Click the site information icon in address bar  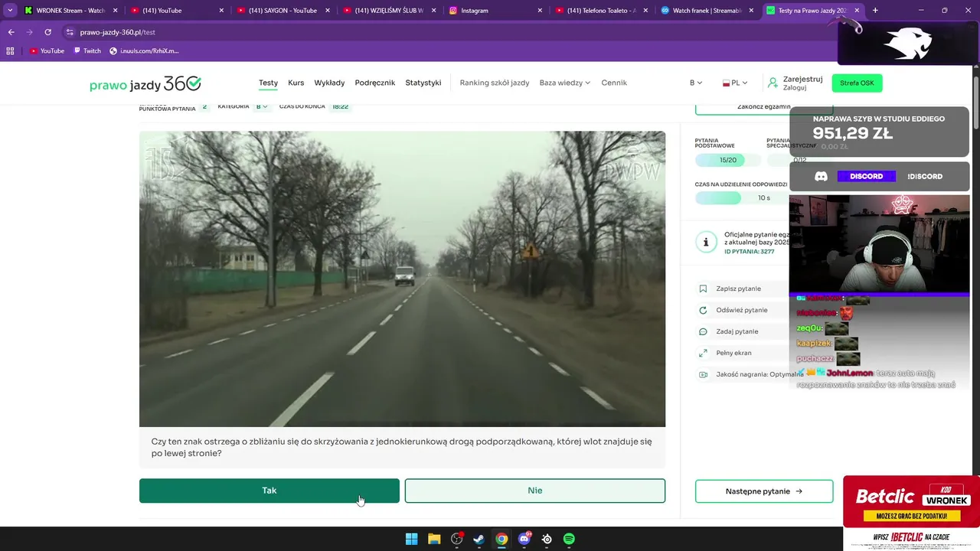pyautogui.click(x=70, y=32)
